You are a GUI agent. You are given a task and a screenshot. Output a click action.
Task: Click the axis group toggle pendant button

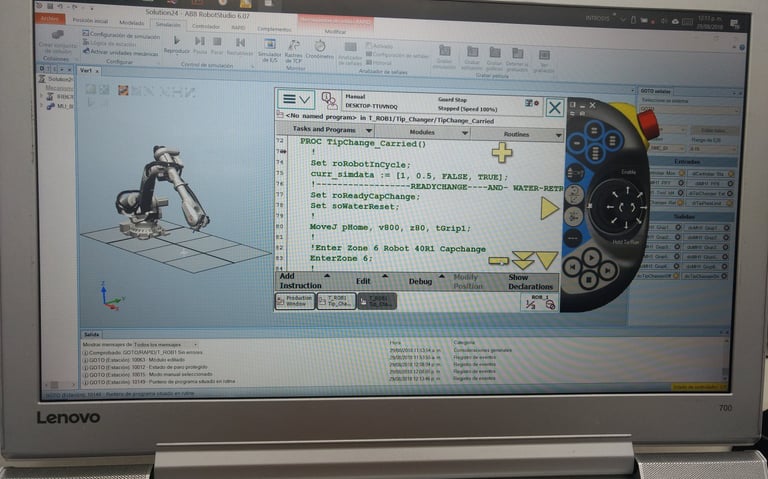pos(573,216)
